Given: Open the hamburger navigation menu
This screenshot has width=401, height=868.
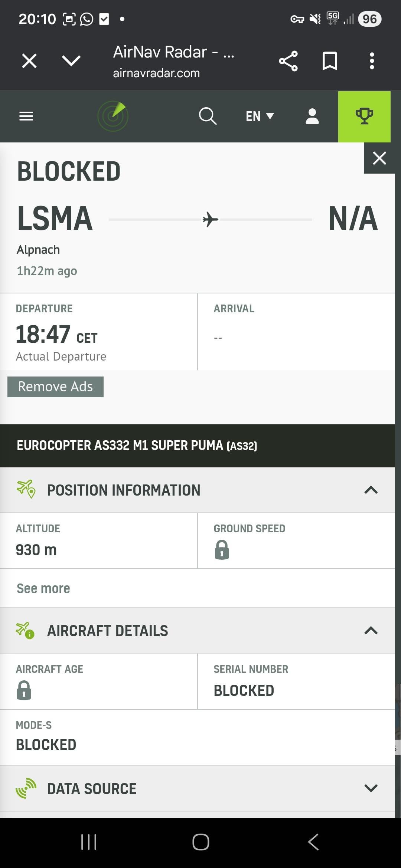Looking at the screenshot, I should (26, 116).
